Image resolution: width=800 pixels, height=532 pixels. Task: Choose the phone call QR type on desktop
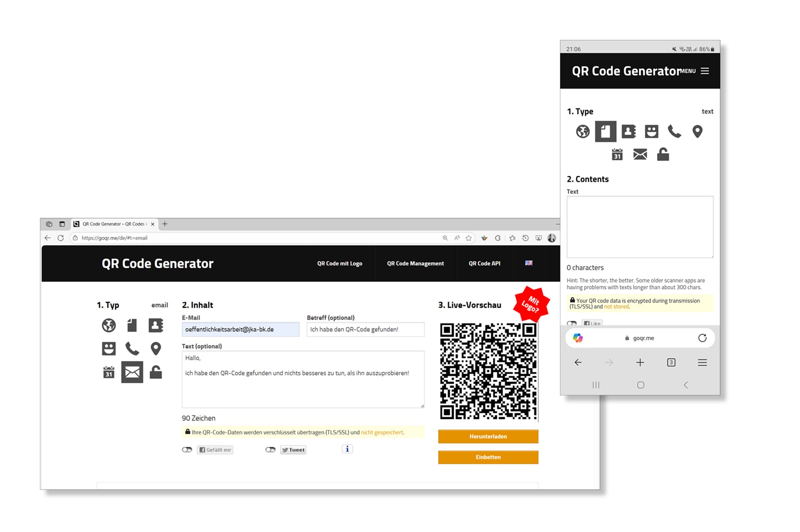(132, 348)
